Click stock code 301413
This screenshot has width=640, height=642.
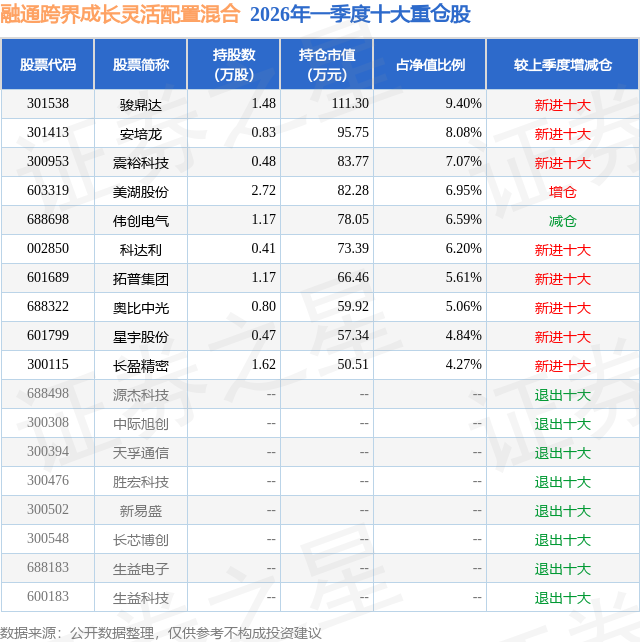coord(48,133)
